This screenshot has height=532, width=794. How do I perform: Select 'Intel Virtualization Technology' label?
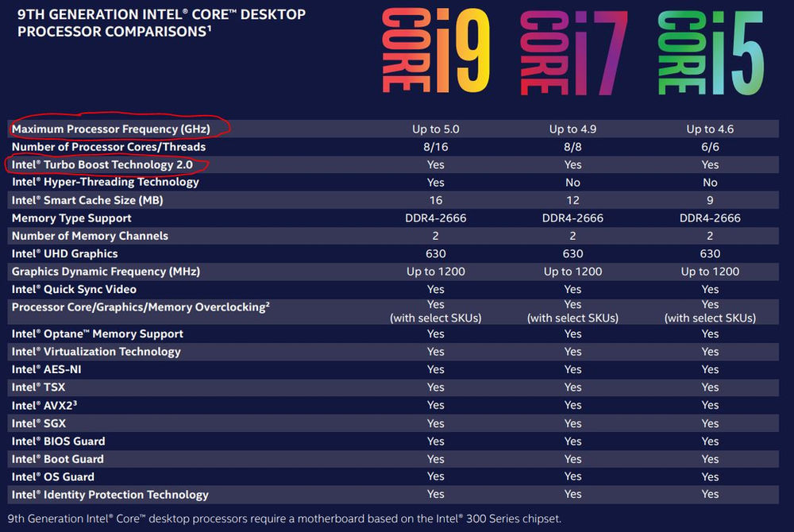point(96,352)
